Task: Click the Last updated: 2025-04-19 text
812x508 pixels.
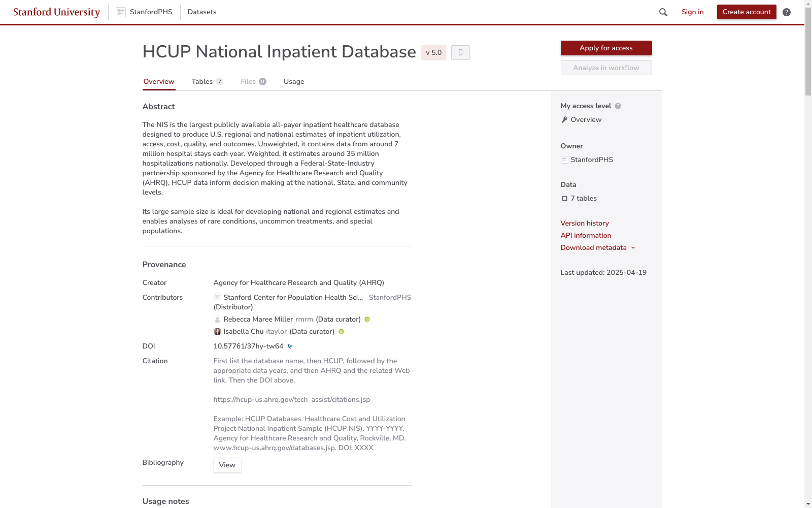Action: coord(603,273)
